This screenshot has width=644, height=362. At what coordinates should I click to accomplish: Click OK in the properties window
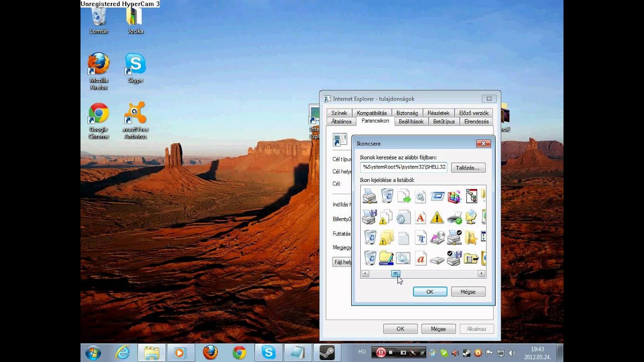click(400, 329)
